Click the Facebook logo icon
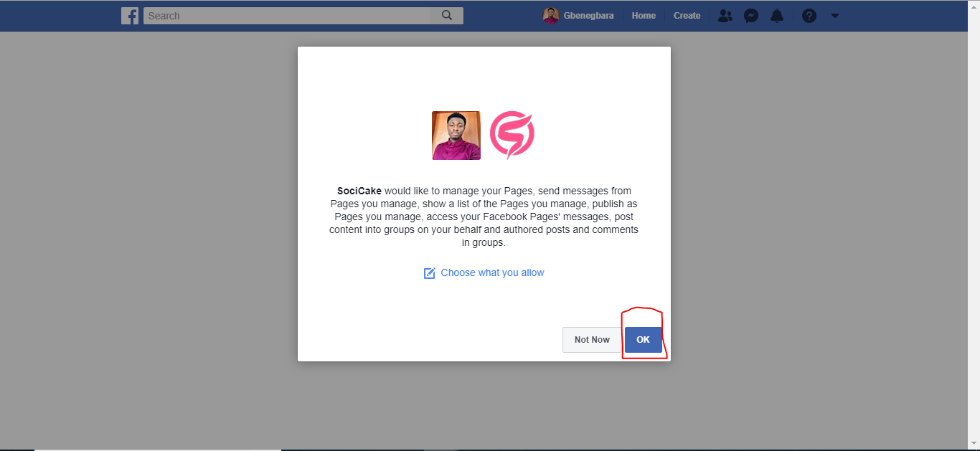Image resolution: width=980 pixels, height=451 pixels. click(130, 16)
